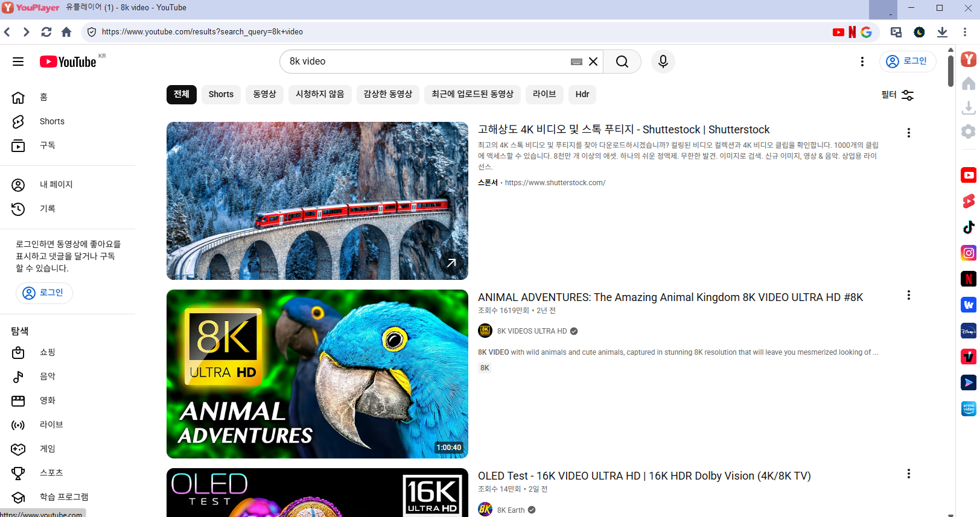
Task: Click the magnifier search button
Action: 622,62
